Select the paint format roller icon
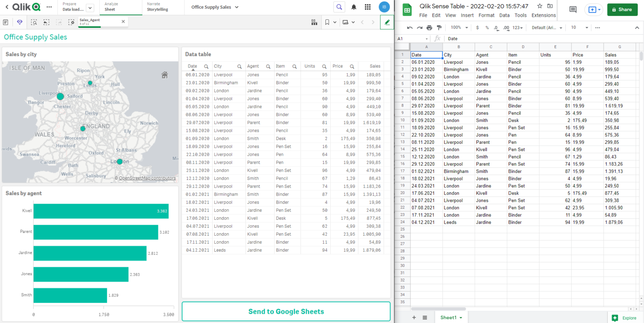The height and width of the screenshot is (323, 644). coord(439,28)
